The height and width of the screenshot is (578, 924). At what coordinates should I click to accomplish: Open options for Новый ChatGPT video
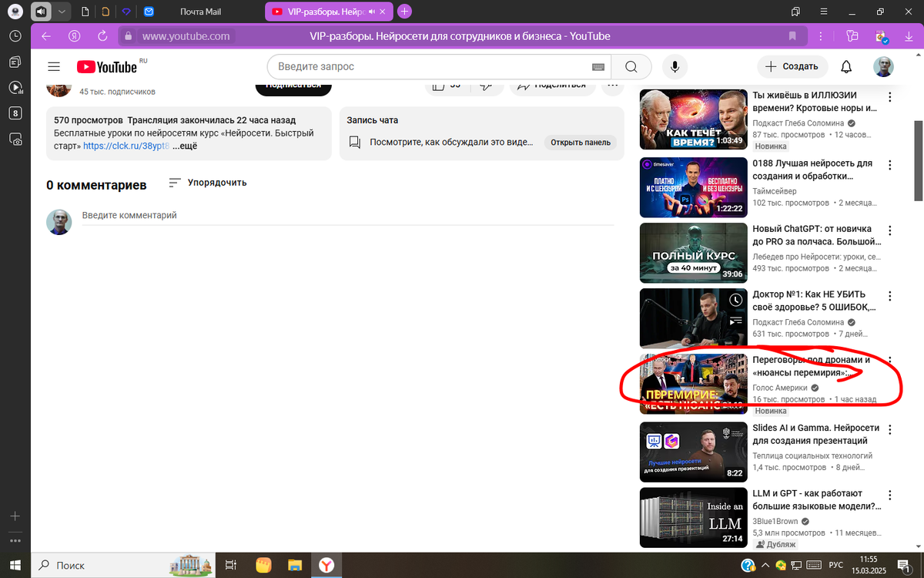click(x=890, y=231)
